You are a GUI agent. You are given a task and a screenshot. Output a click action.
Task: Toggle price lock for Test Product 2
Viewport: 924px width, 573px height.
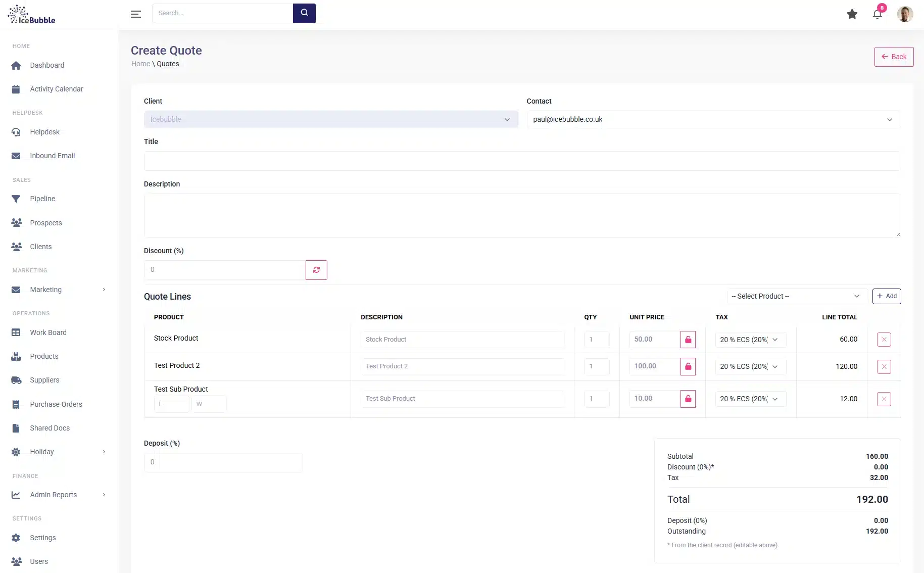[x=688, y=367]
